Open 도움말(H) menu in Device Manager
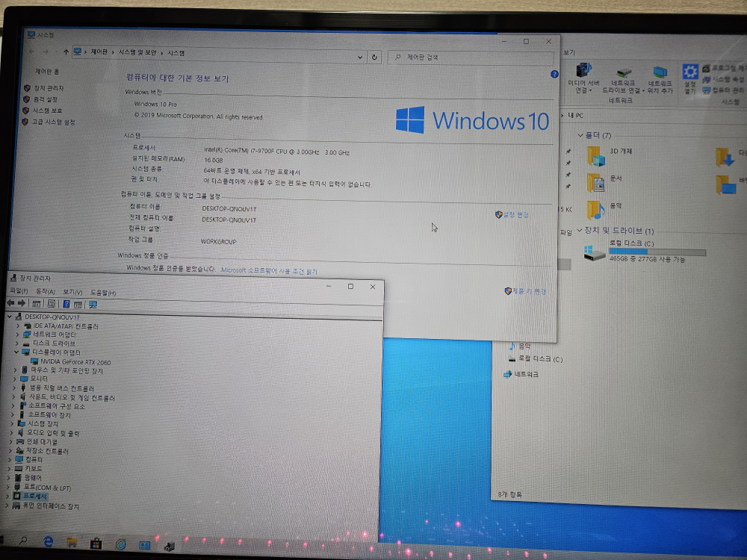 (103, 293)
